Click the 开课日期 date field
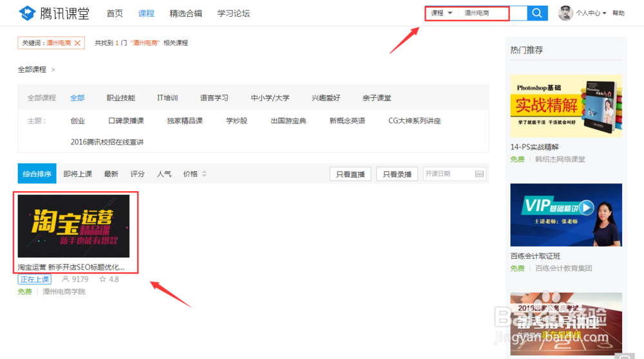 (455, 174)
